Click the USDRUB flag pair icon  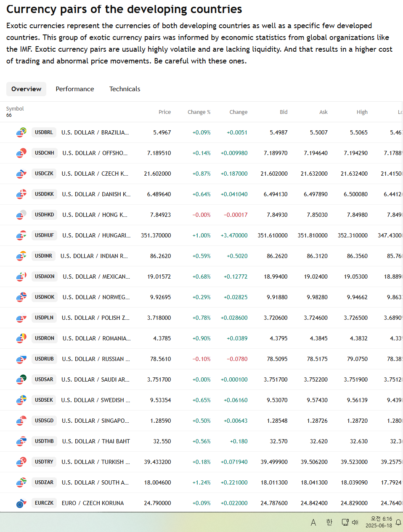click(x=21, y=359)
